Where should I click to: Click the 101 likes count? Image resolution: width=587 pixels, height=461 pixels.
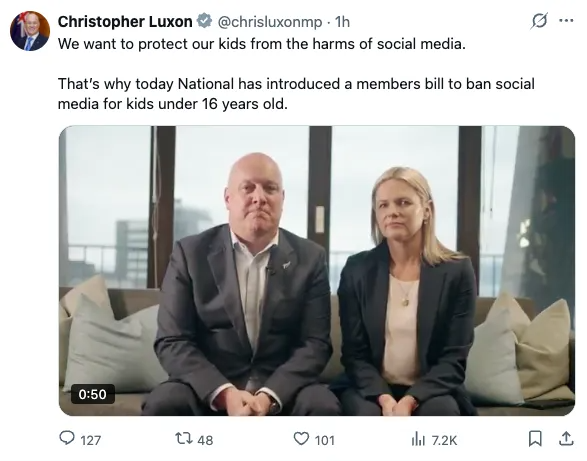pyautogui.click(x=325, y=440)
